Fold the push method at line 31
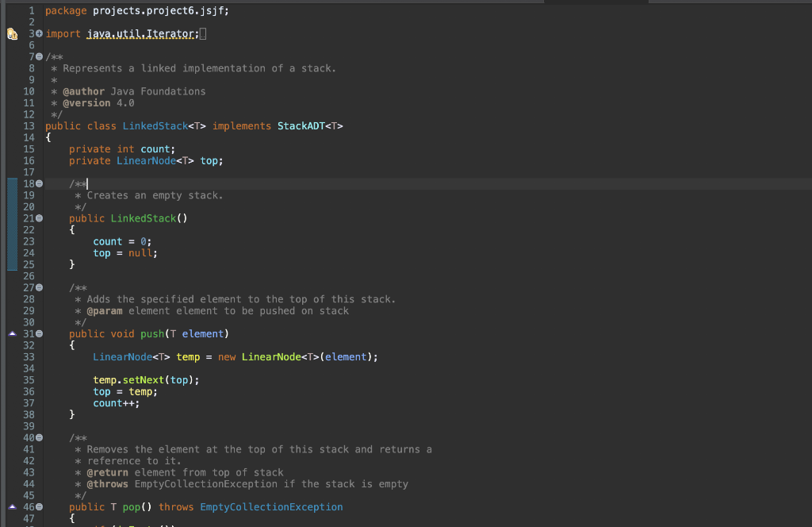The image size is (812, 527). click(x=40, y=333)
